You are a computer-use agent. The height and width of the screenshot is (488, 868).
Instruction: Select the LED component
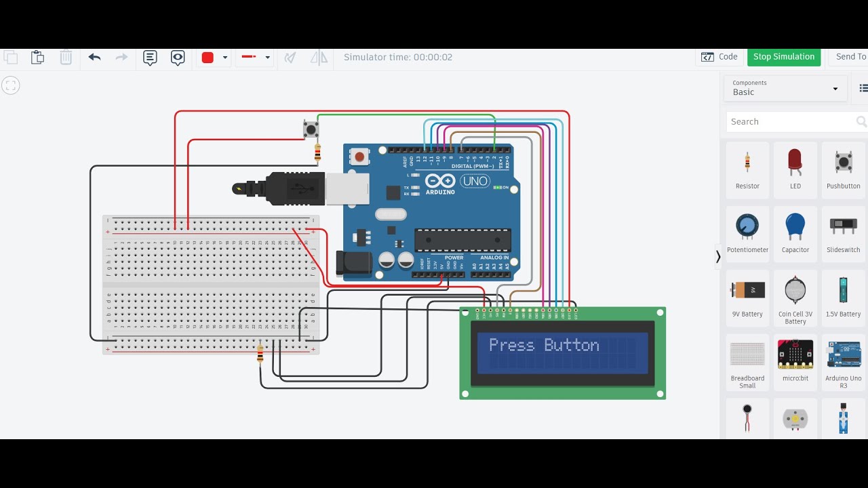coord(795,170)
